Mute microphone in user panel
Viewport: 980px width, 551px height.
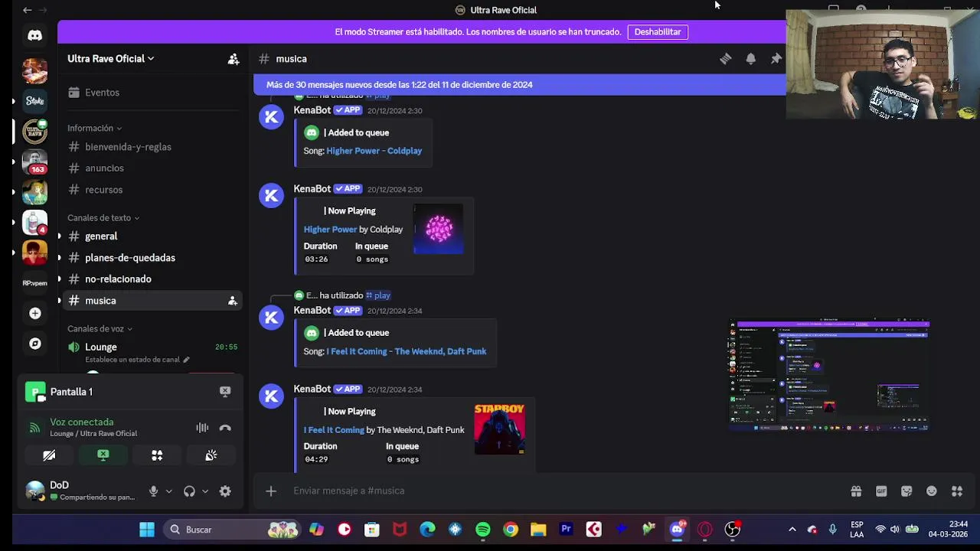(x=153, y=491)
